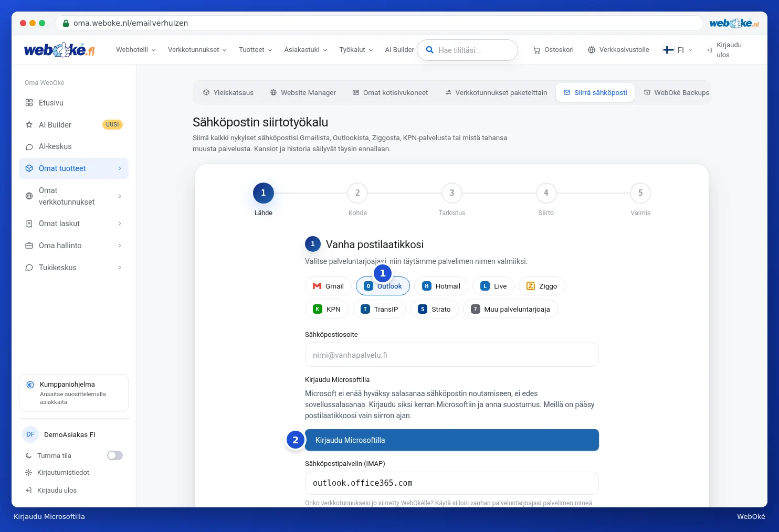Click the DF user avatar
Screen dimensions: 779x532
(x=30, y=434)
